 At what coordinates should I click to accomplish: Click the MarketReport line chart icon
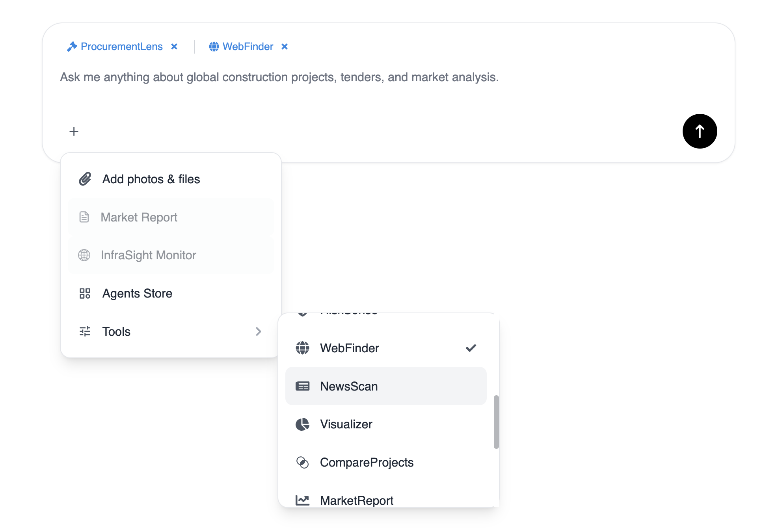[x=302, y=500]
